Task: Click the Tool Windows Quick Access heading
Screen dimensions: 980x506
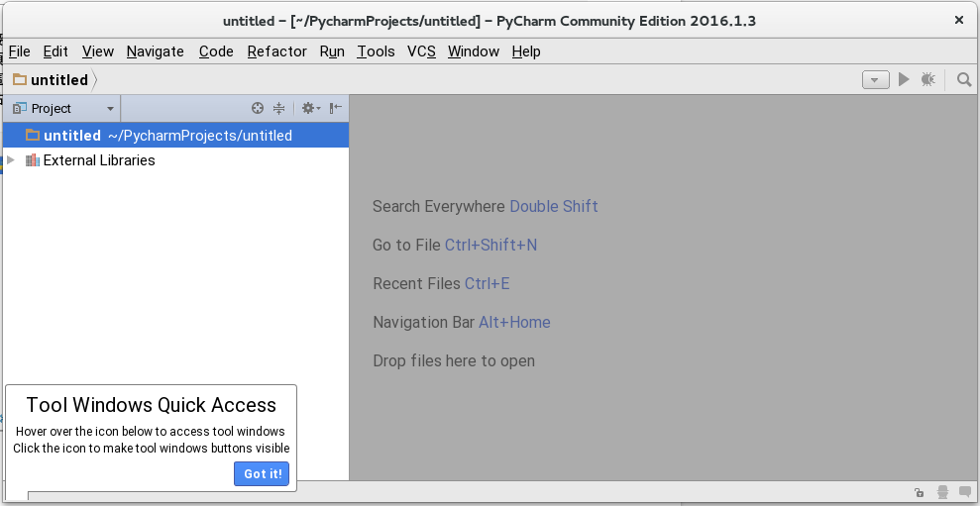Action: coord(152,405)
